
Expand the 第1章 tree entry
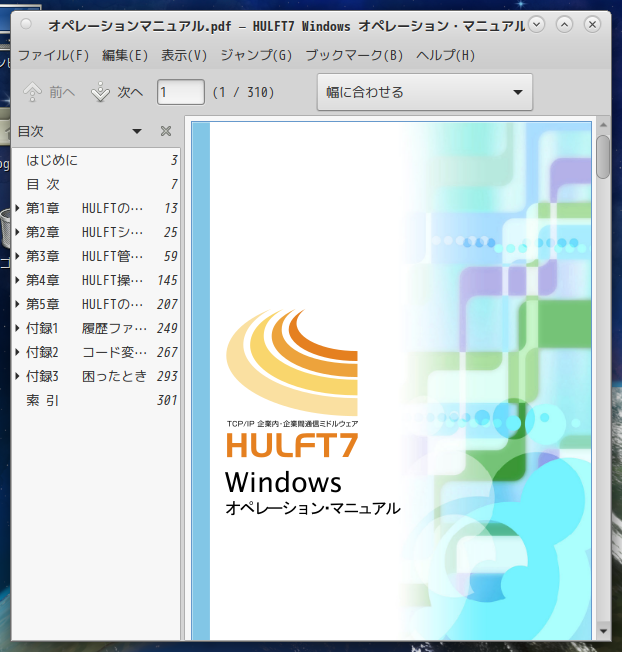pos(17,208)
